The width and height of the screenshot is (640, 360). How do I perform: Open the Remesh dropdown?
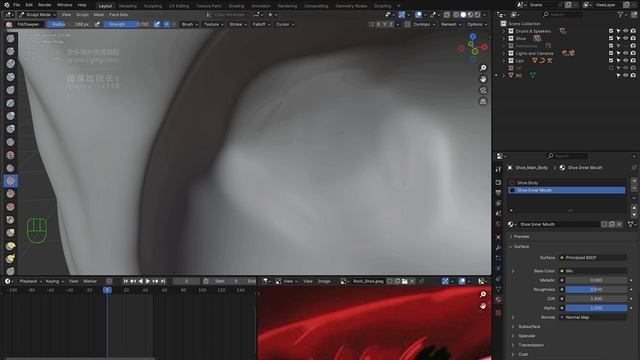(451, 24)
